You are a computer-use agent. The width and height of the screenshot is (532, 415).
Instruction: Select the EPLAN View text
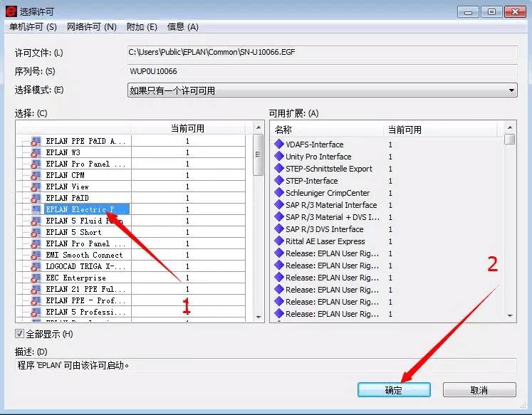[67, 187]
